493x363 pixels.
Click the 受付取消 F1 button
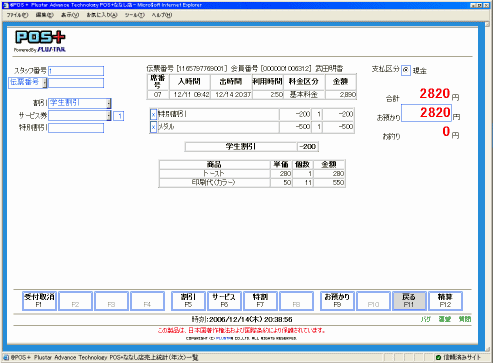click(39, 301)
